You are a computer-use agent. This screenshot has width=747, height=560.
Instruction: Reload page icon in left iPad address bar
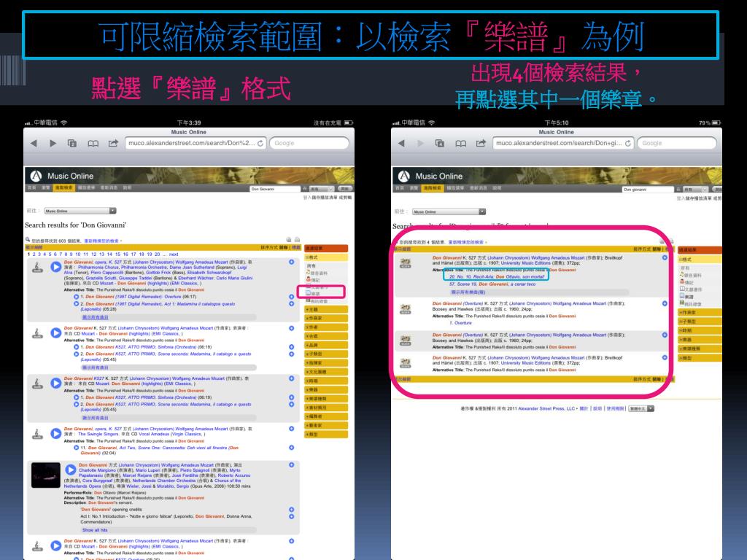coord(260,144)
